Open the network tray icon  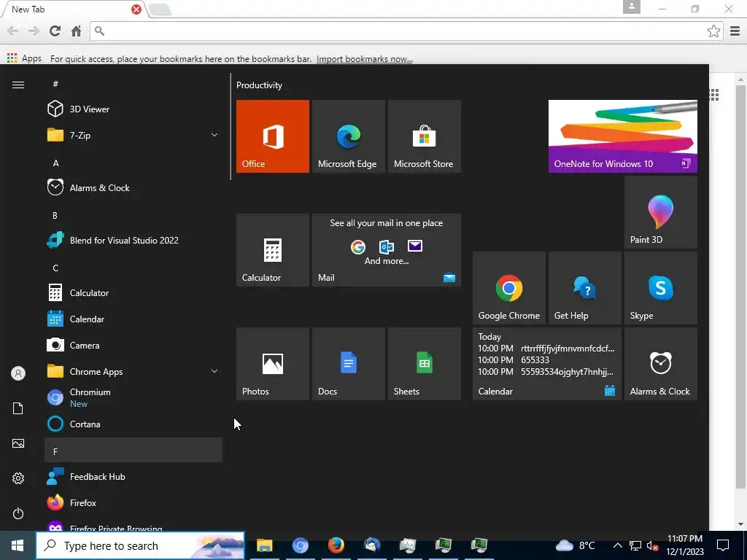point(635,545)
